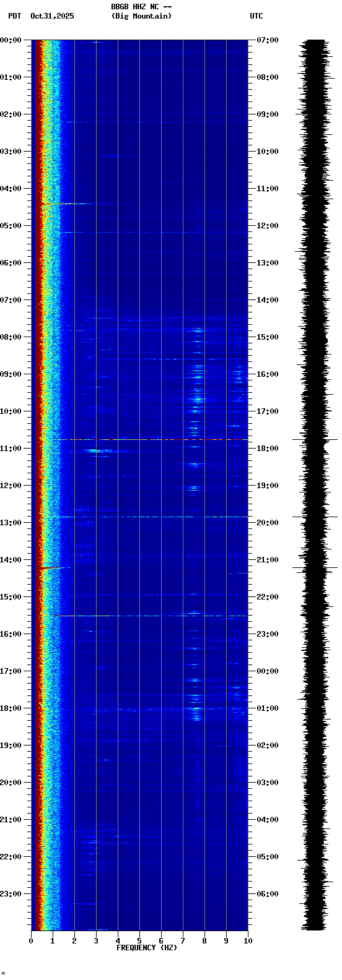Click the frequency axis tick '10'

pyautogui.click(x=248, y=941)
